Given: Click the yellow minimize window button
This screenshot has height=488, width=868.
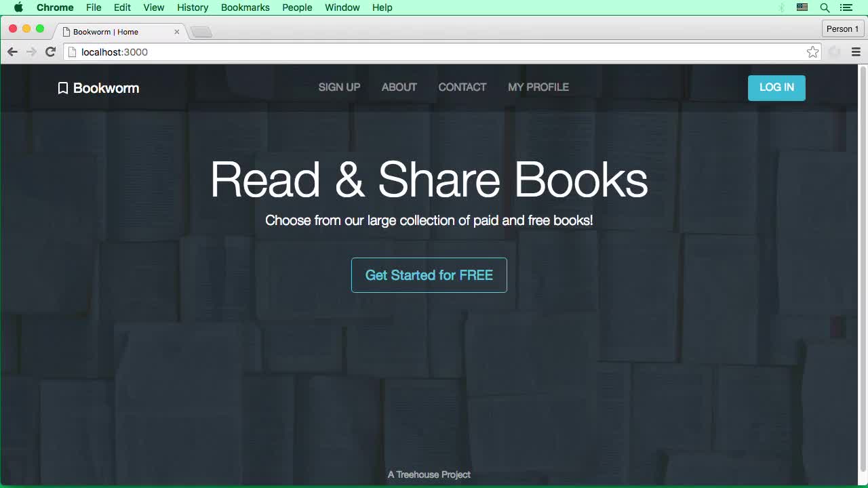Looking at the screenshot, I should [x=26, y=28].
